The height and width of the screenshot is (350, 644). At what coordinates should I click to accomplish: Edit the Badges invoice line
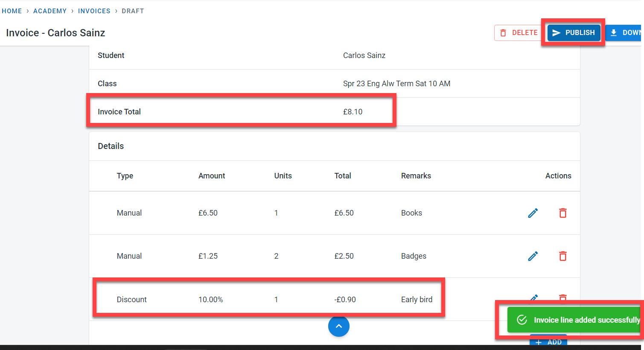coord(533,256)
